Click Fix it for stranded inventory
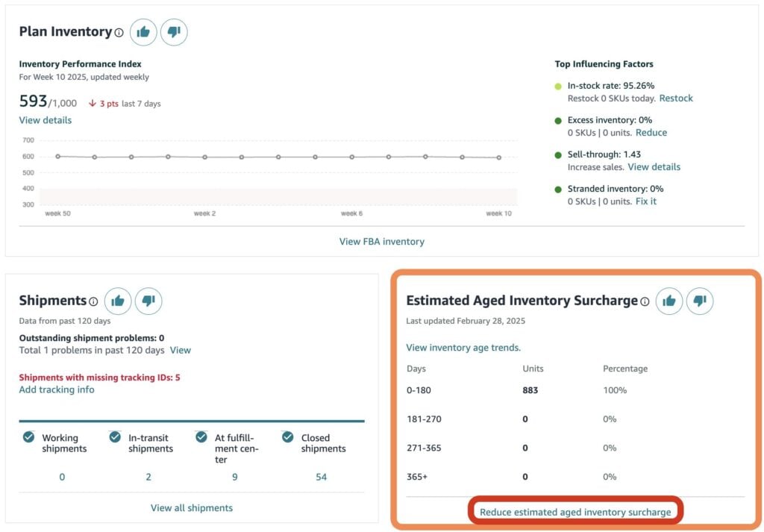The height and width of the screenshot is (532, 764). (x=646, y=201)
